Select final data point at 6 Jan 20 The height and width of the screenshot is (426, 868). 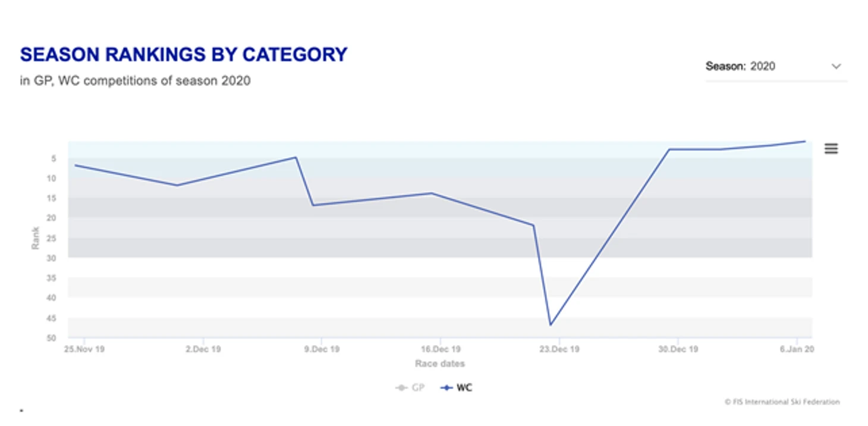tap(805, 141)
